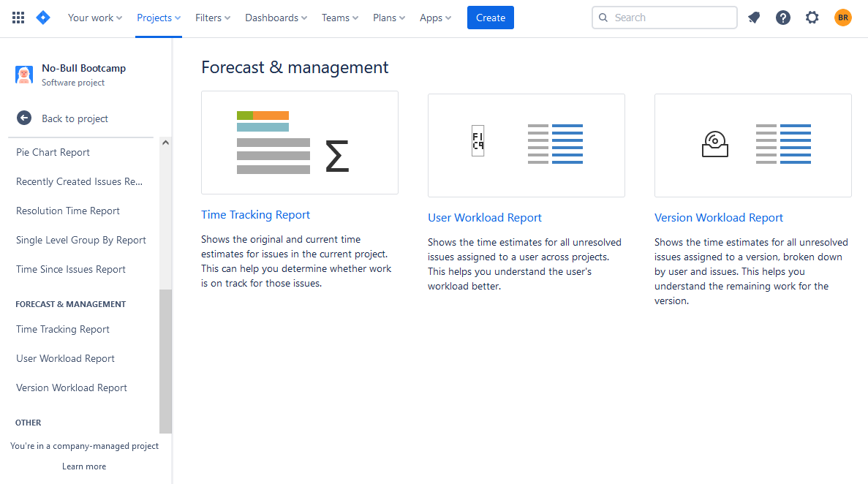
Task: Click the No-Bull Bootcamp project avatar
Action: (24, 74)
